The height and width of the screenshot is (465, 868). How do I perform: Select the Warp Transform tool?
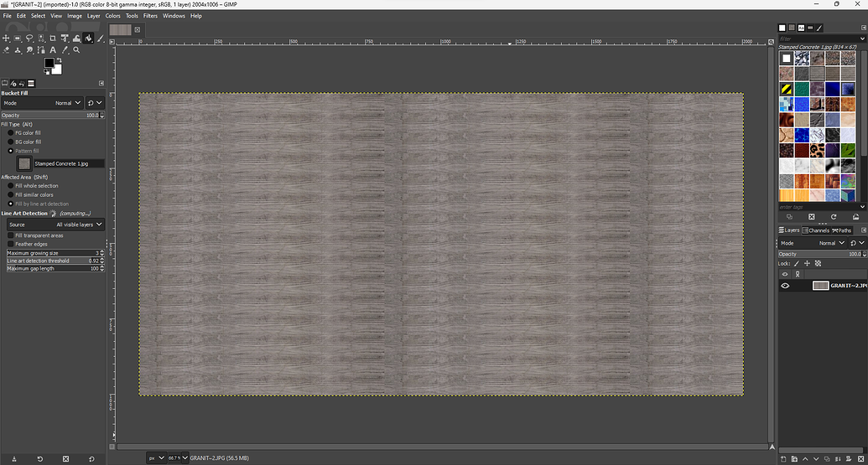pos(76,39)
